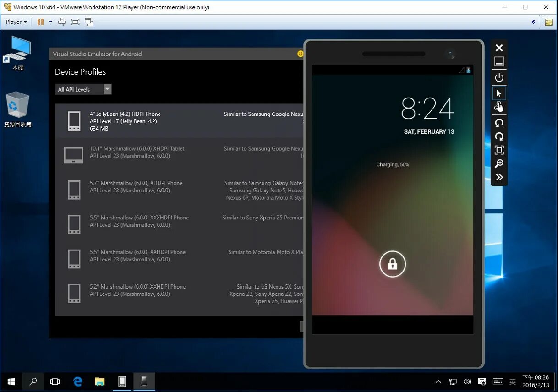The height and width of the screenshot is (392, 558).
Task: Click the emulator Power button icon
Action: [x=499, y=78]
